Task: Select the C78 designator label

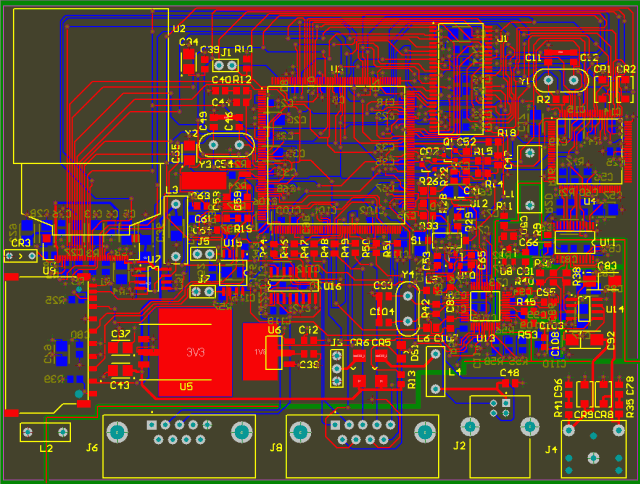Action: pyautogui.click(x=630, y=386)
